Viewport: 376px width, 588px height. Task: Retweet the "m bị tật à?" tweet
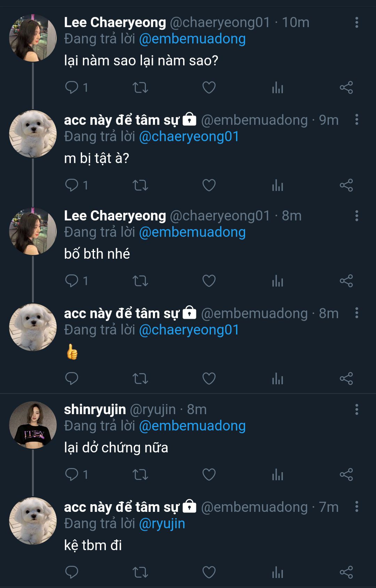point(140,185)
